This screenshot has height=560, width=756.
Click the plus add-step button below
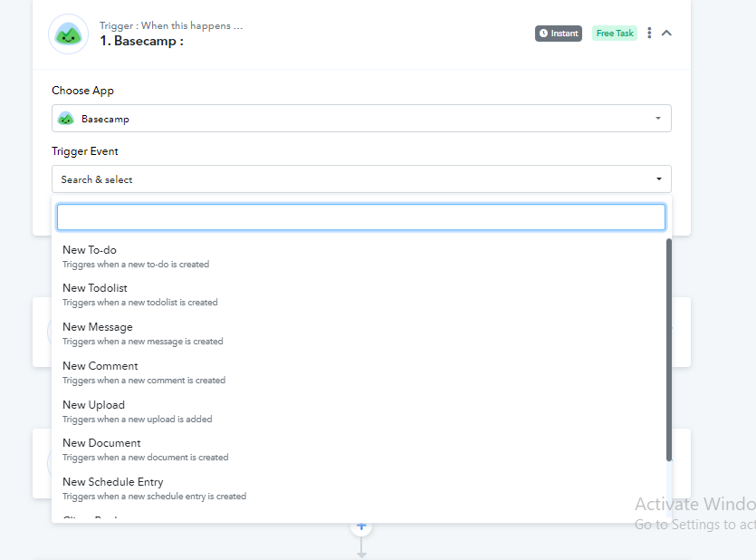(361, 526)
